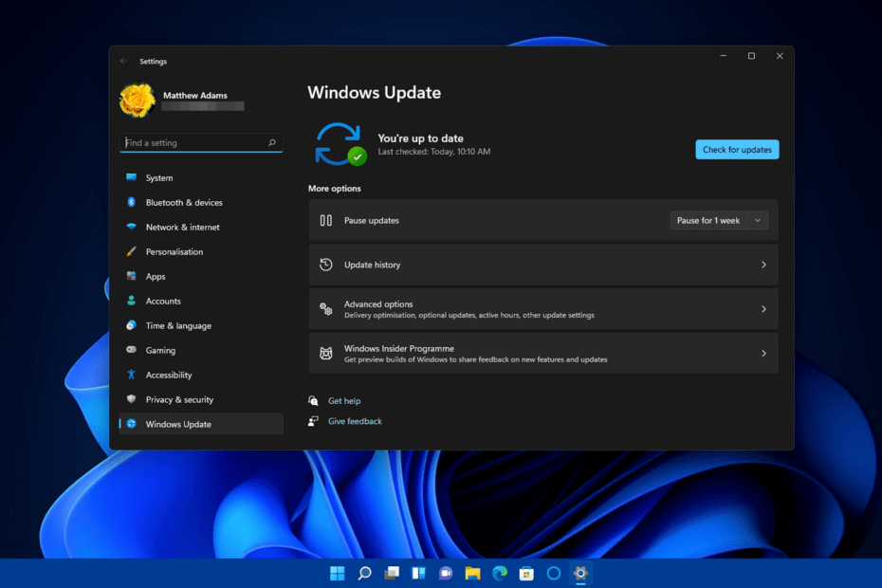Click the Find a setting search box
882x588 pixels.
click(x=201, y=142)
